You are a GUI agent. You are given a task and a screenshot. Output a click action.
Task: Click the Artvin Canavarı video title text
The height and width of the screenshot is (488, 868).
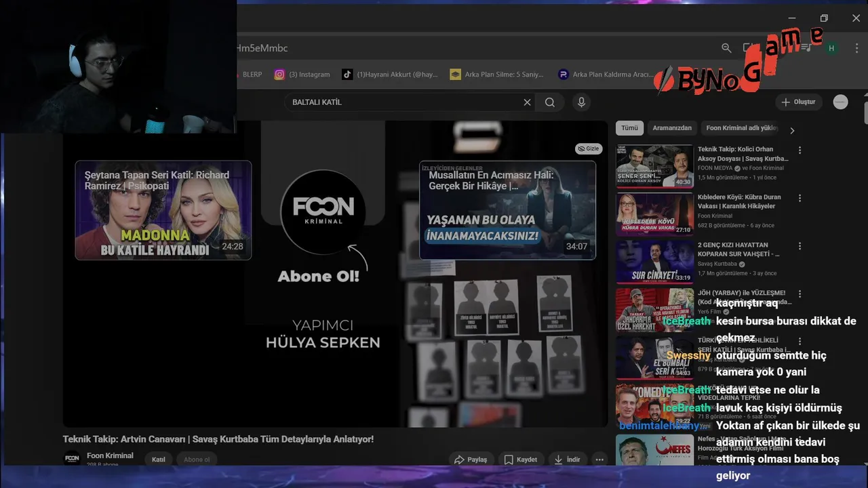(x=218, y=439)
